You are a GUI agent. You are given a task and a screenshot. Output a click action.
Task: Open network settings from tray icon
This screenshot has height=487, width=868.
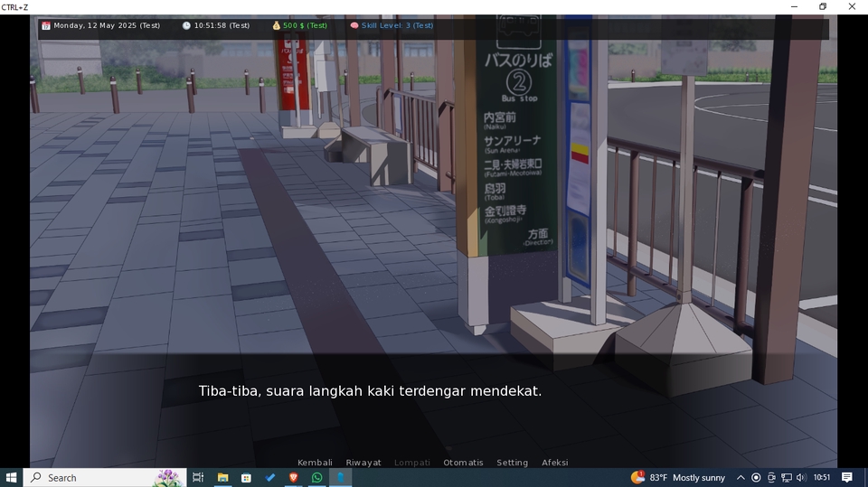click(x=786, y=478)
